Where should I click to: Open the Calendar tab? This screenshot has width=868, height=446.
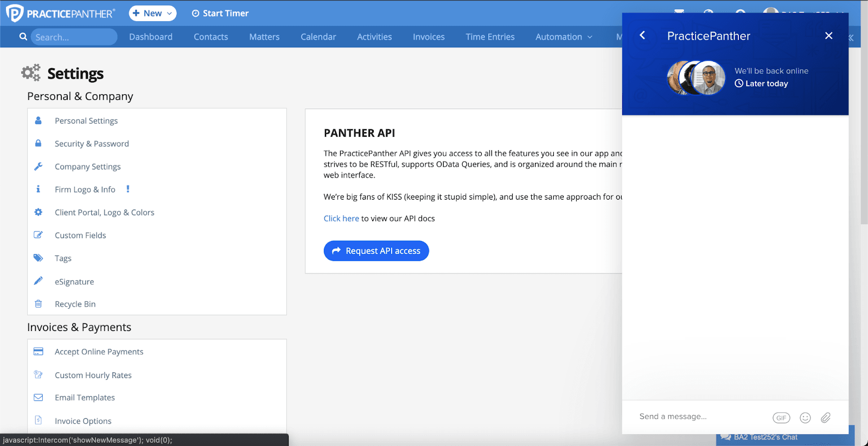click(x=318, y=37)
